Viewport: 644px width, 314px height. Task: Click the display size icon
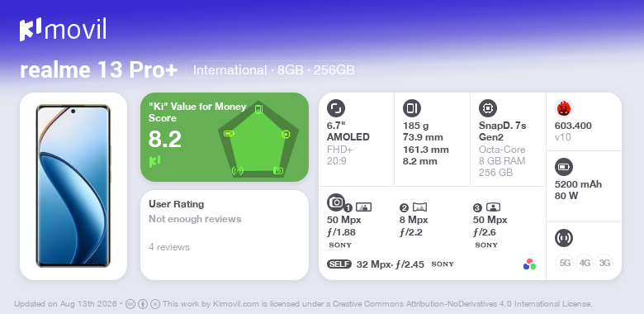click(336, 108)
